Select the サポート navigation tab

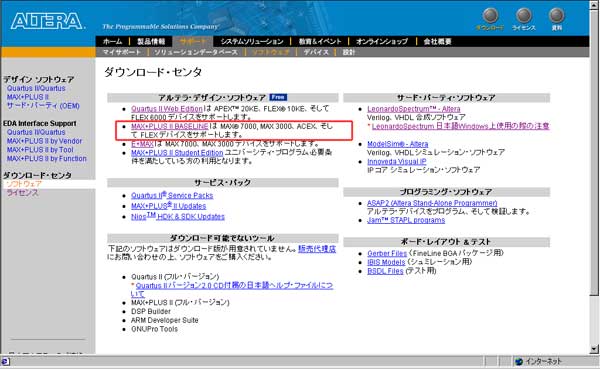click(192, 41)
